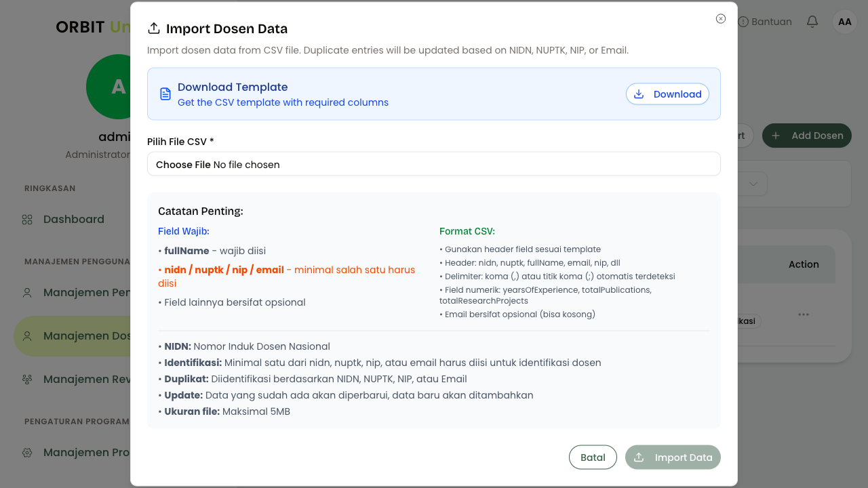Click the Add Dosen button
Screen dimensions: 868x488
(807, 136)
